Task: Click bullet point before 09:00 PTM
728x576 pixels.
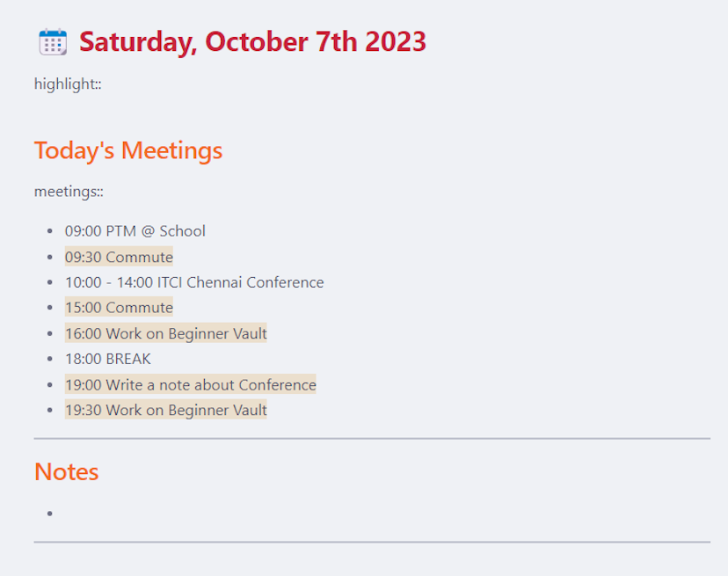Action: coord(50,231)
